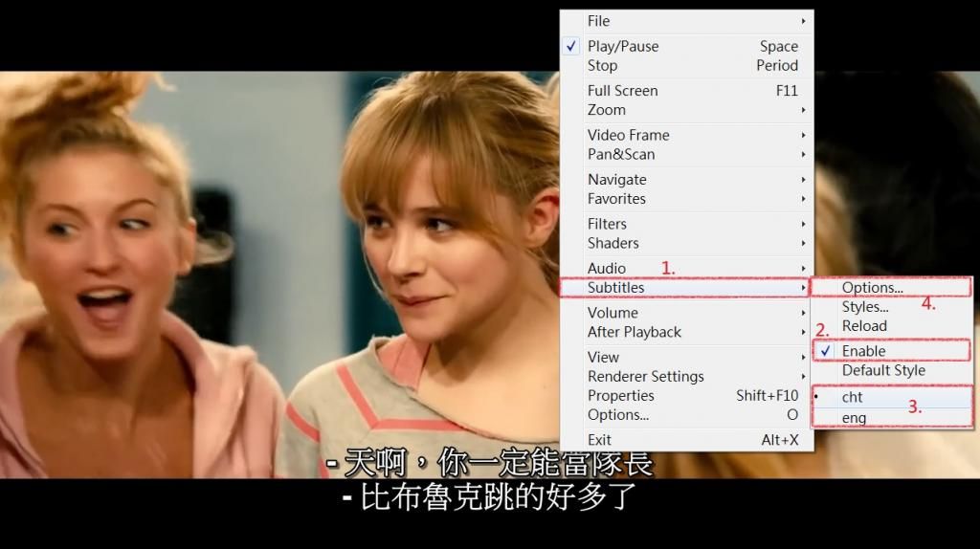Screen dimensions: 980x549
Task: Select Default Style option
Action: pos(892,370)
